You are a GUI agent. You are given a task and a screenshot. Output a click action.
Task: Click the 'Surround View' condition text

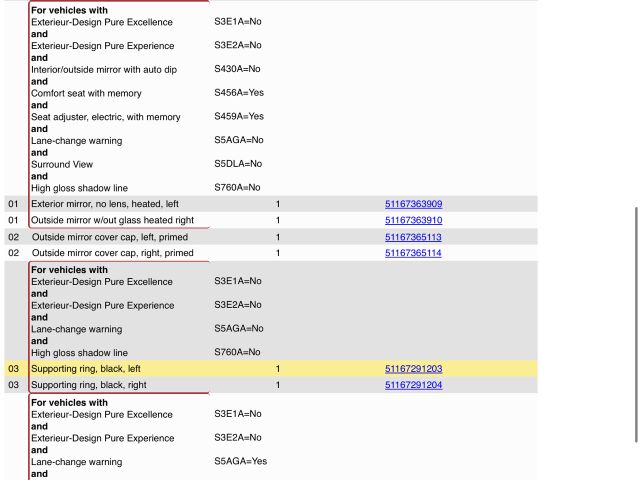[x=62, y=164]
